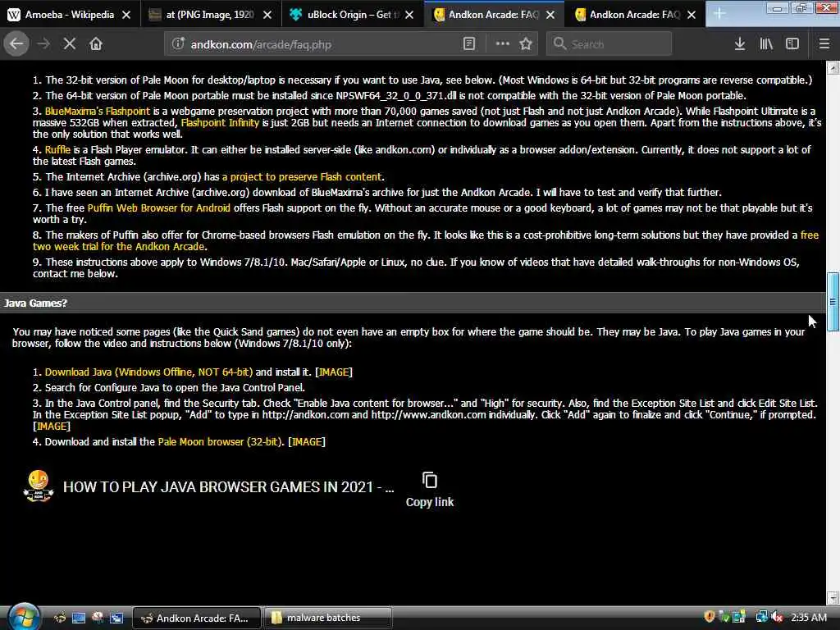840x630 pixels.
Task: Focus the browser Search box
Action: [x=609, y=44]
